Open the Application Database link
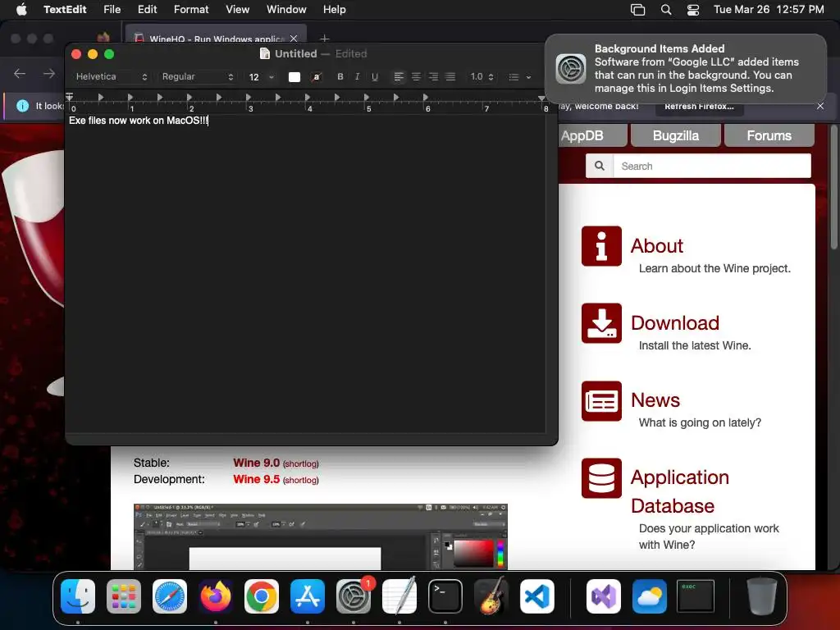The width and height of the screenshot is (840, 630). tap(680, 491)
